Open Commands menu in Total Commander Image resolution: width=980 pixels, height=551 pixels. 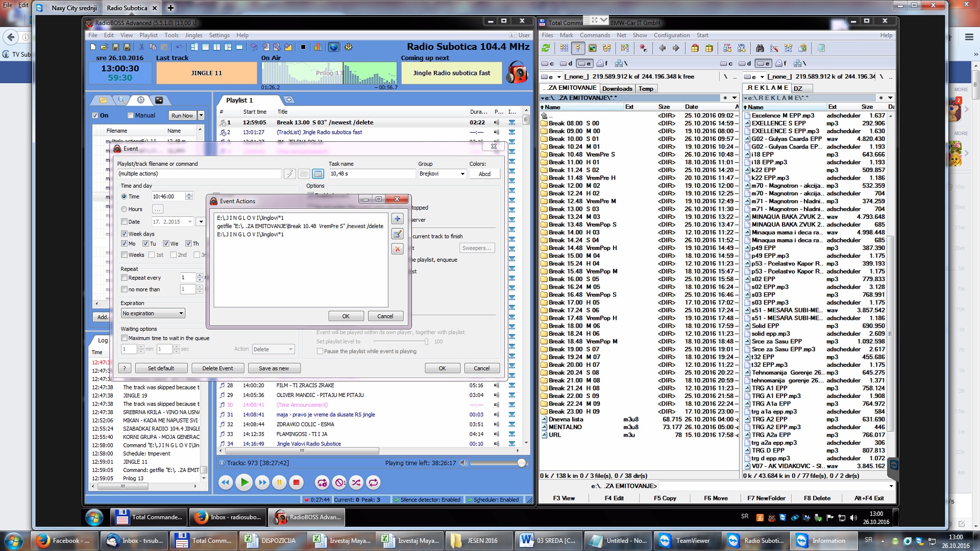click(x=595, y=35)
